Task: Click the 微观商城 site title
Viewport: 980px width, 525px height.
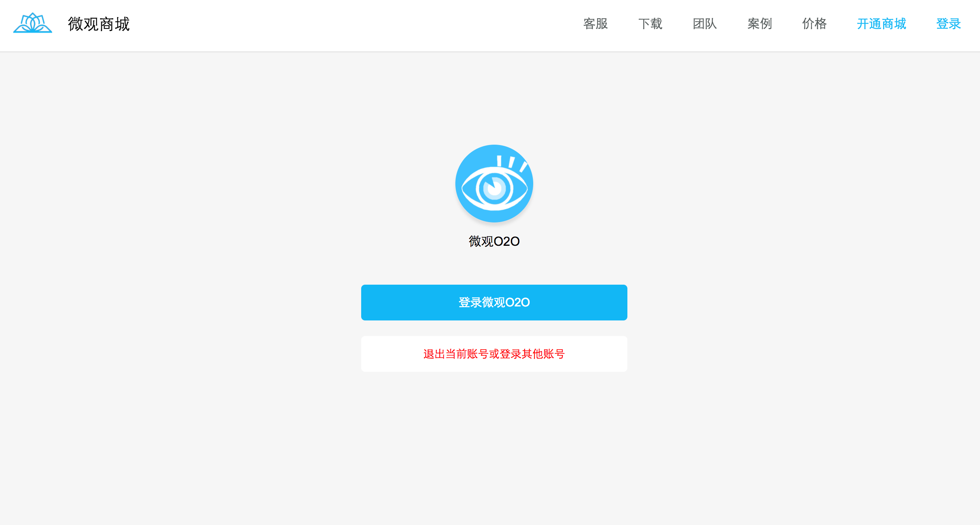Action: click(x=99, y=24)
